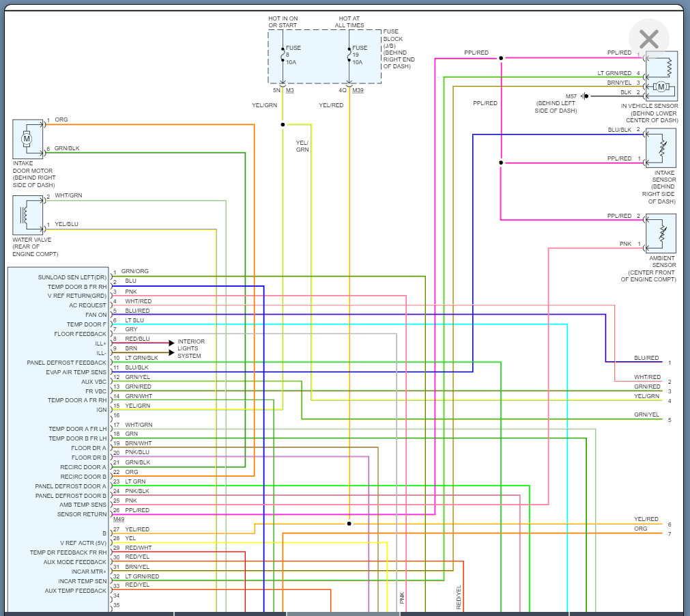Select the INTERIOR LIGHTS SYSTEM label
Image resolution: width=690 pixels, height=616 pixels.
(x=191, y=348)
